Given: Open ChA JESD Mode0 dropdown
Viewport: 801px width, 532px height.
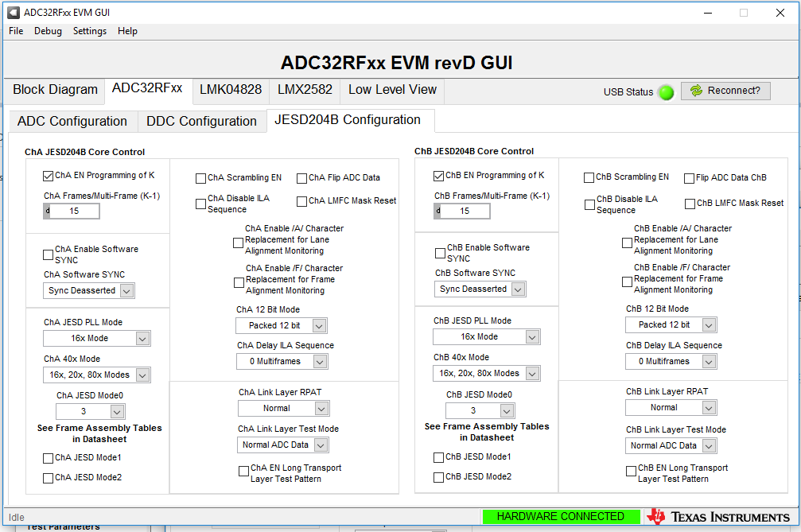Looking at the screenshot, I should coord(91,411).
